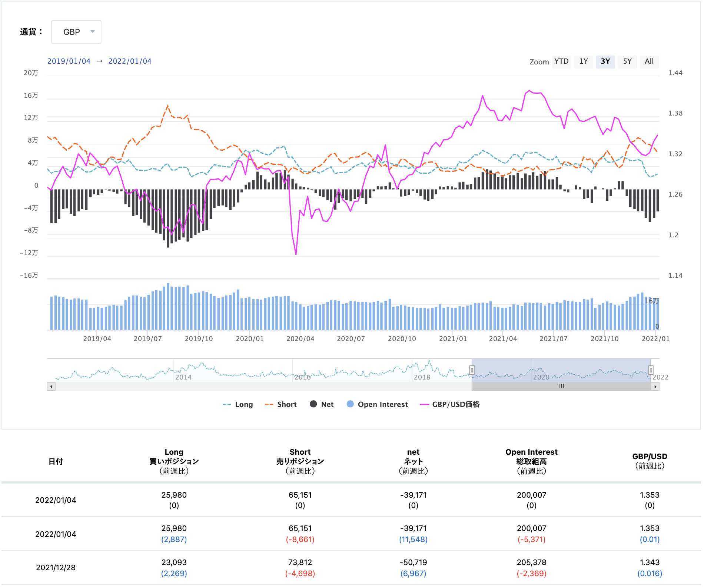Click the Open Interest change (-5,371)
Image resolution: width=704 pixels, height=588 pixels.
[531, 539]
